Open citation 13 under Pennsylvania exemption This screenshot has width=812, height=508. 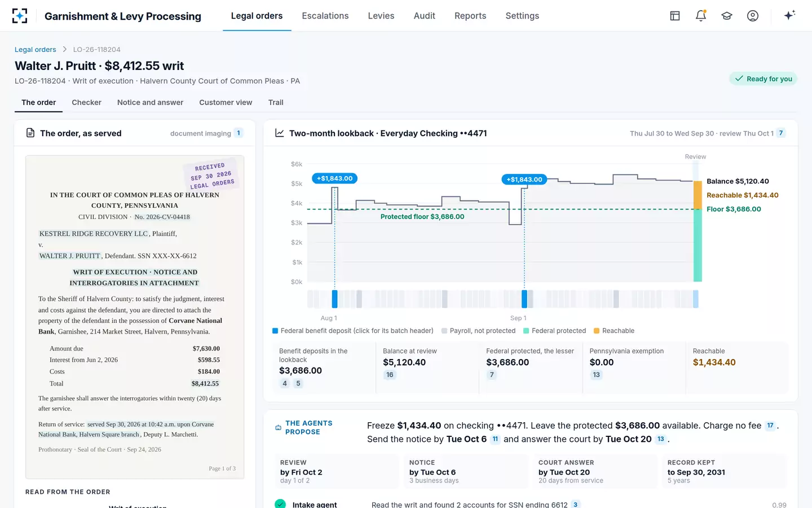(597, 375)
